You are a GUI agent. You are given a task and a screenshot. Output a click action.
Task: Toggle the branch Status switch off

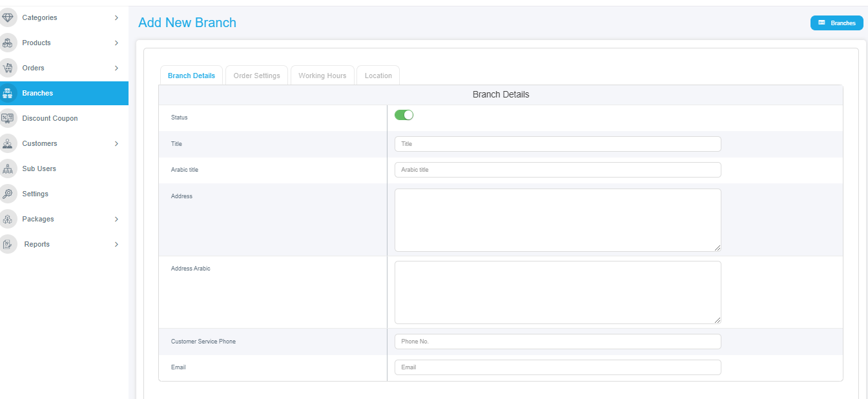pyautogui.click(x=404, y=115)
